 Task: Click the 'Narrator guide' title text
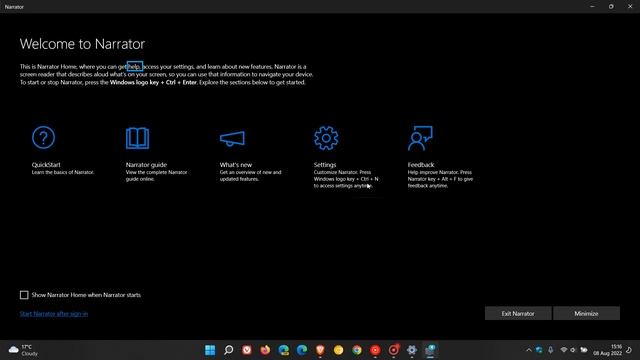[x=146, y=164]
